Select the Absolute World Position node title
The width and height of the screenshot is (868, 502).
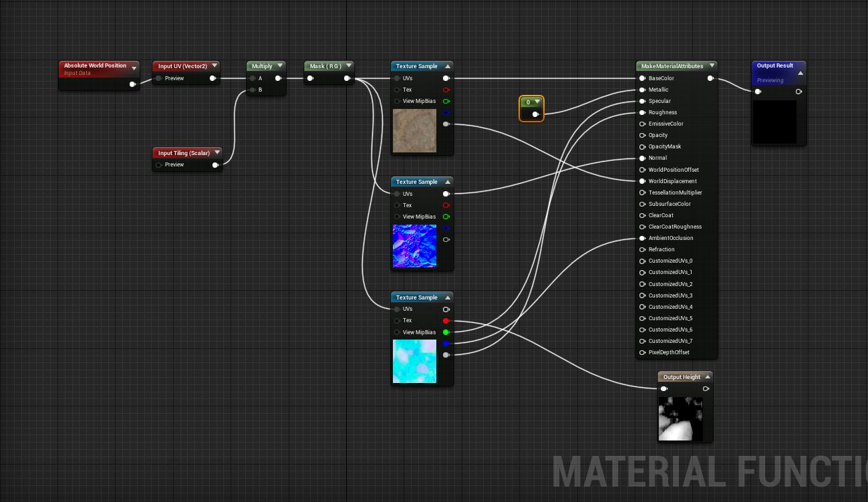pos(95,66)
